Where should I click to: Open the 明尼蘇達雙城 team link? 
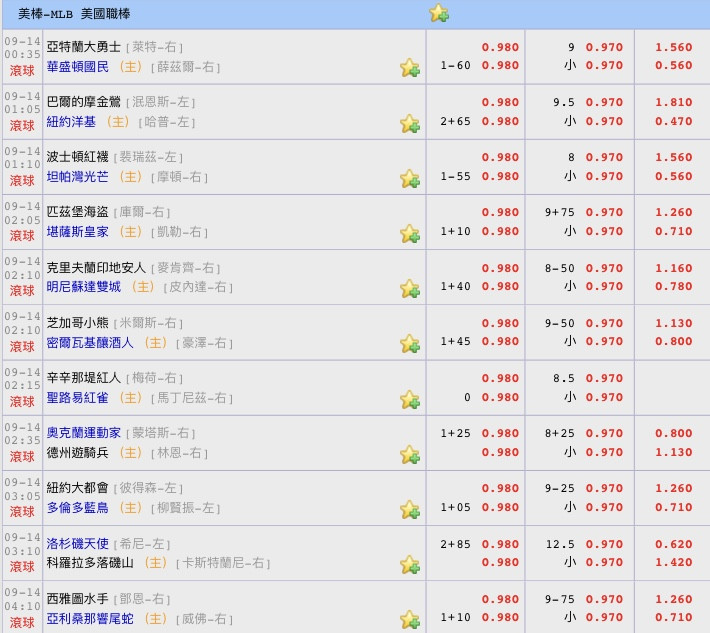coord(84,287)
